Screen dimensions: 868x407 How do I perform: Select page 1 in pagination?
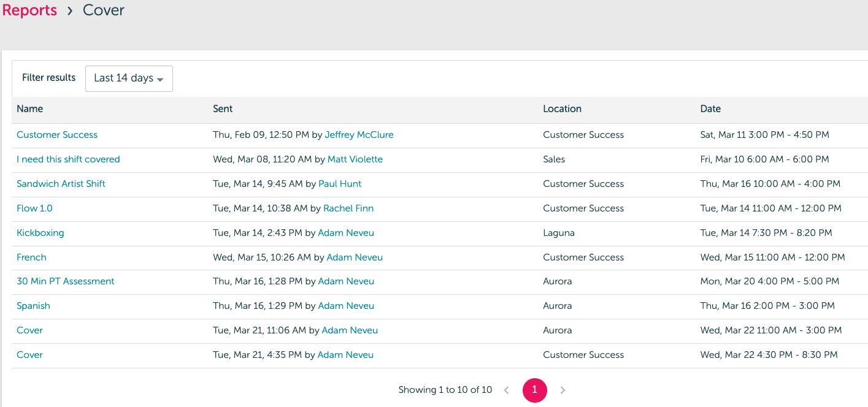pyautogui.click(x=534, y=390)
